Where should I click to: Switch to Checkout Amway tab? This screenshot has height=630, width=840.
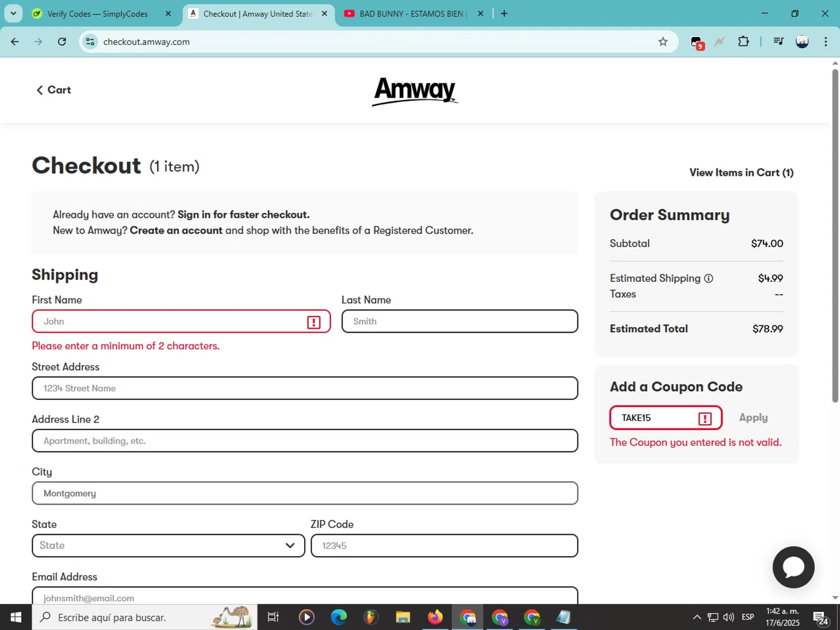[x=258, y=14]
